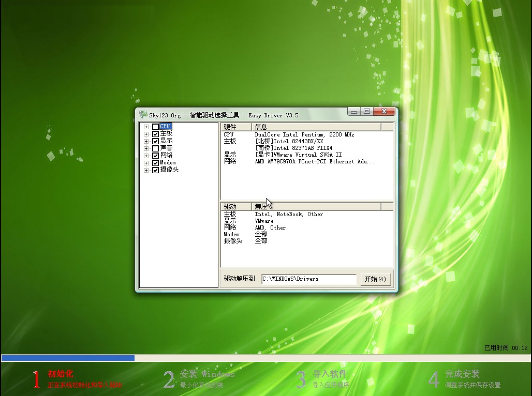
Task: Uncheck the 主板 driver checkbox
Action: (x=155, y=134)
